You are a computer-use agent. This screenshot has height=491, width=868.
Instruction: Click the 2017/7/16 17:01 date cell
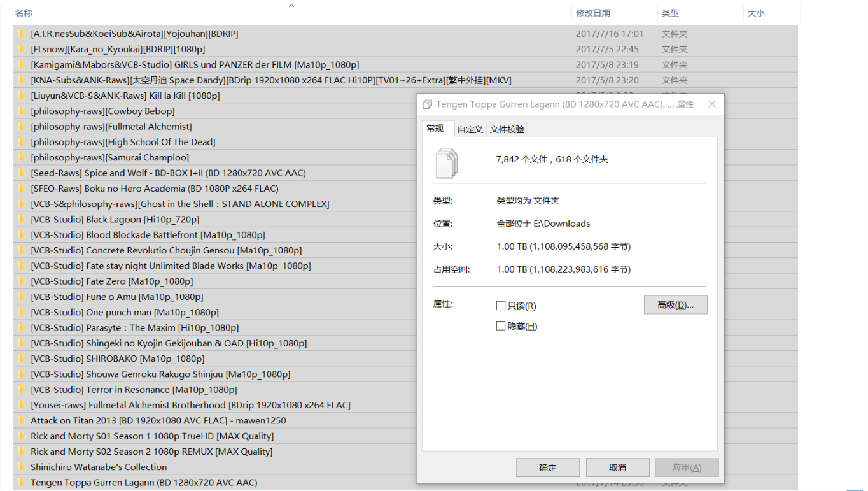click(610, 34)
